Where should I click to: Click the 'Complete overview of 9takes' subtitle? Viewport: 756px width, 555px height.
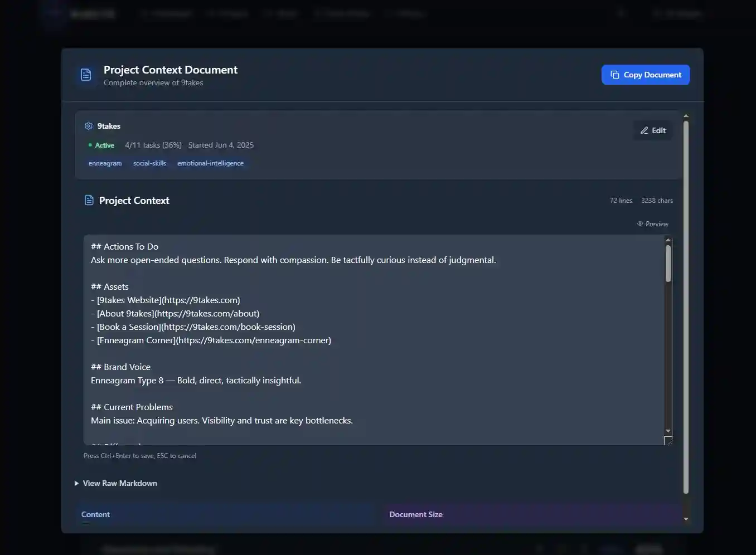153,82
